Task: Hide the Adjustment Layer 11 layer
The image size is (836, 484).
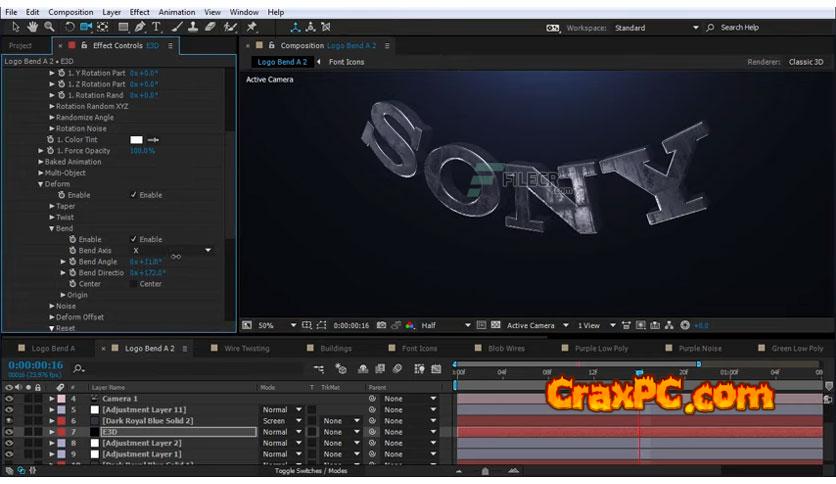Action: click(9, 410)
